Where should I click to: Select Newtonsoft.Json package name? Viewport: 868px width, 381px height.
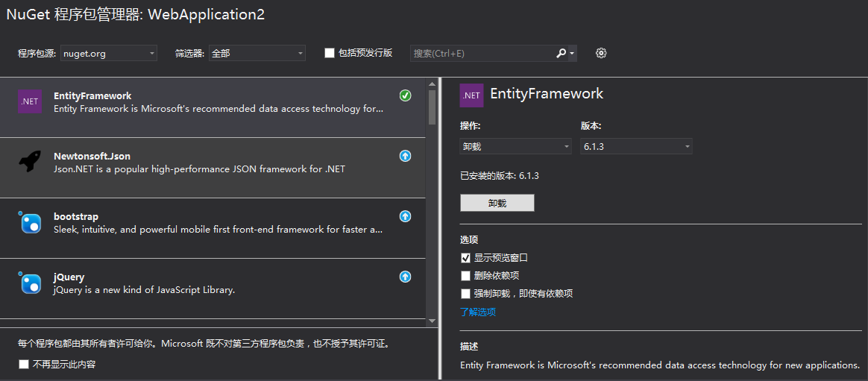[92, 157]
